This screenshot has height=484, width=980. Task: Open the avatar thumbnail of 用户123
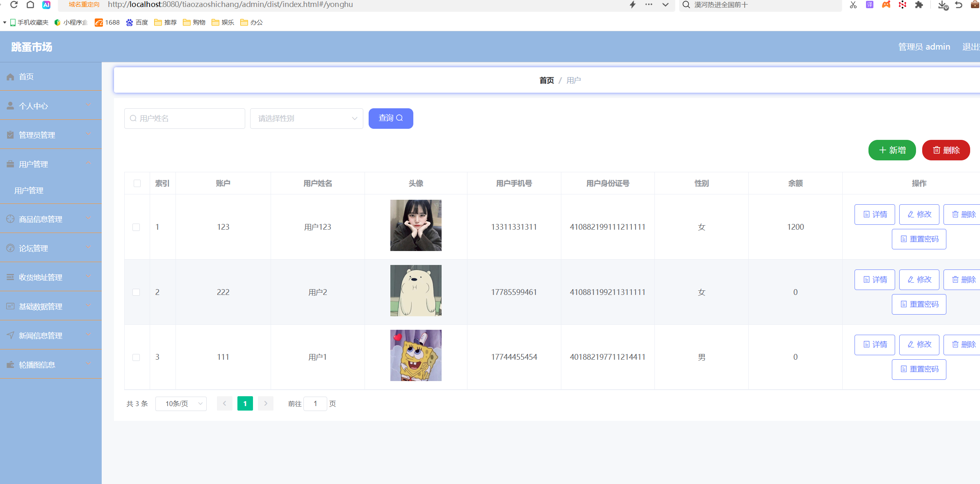coord(416,225)
